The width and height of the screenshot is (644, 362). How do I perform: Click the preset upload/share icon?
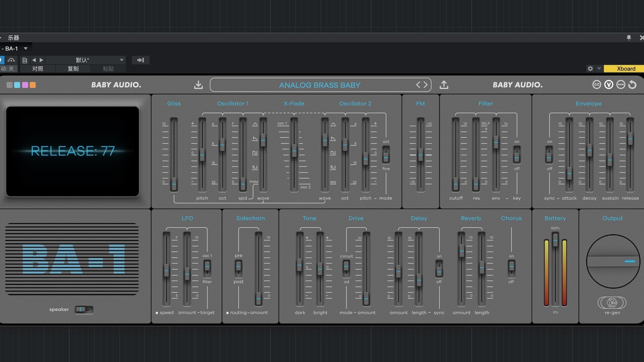[x=444, y=85]
